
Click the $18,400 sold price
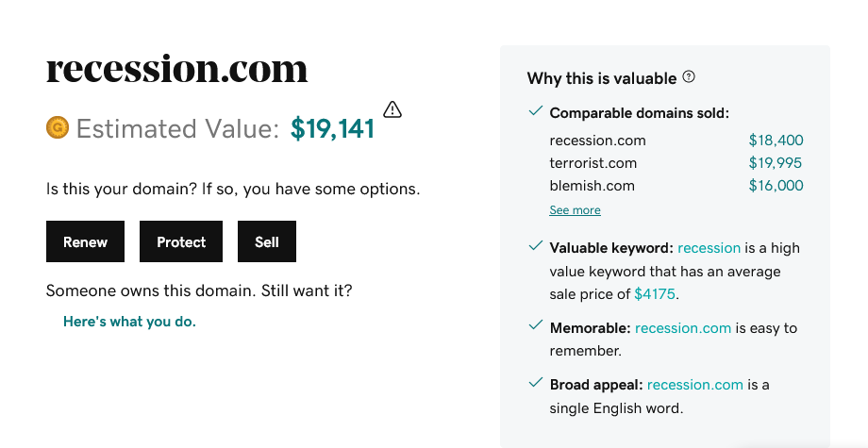click(776, 141)
